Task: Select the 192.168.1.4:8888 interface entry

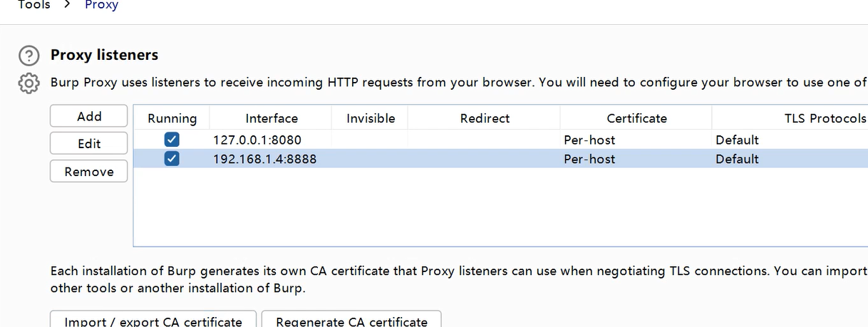Action: pos(264,159)
